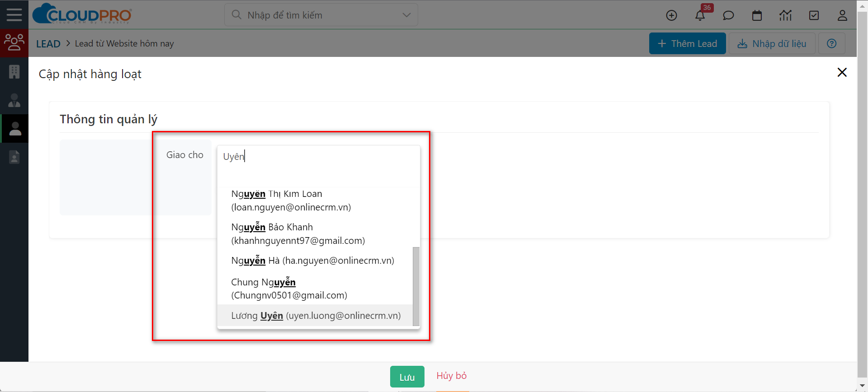Expand the search box dropdown arrow
Viewport: 868px width, 392px height.
406,15
